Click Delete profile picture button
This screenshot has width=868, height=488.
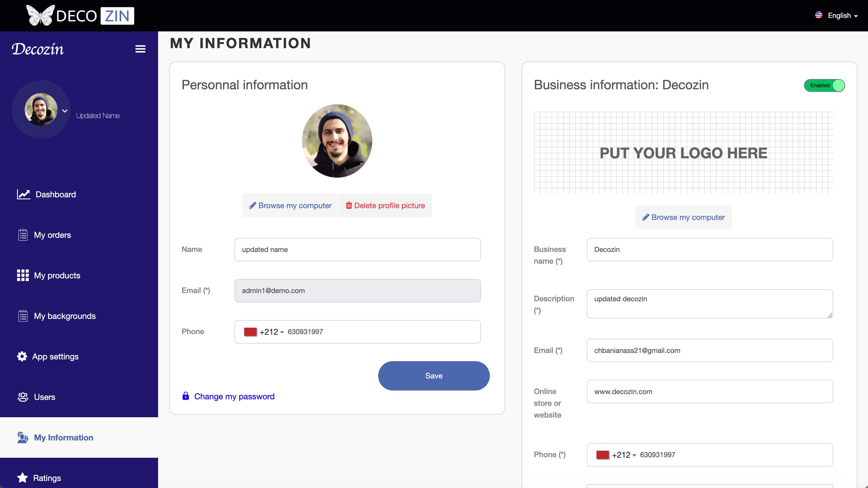point(385,206)
